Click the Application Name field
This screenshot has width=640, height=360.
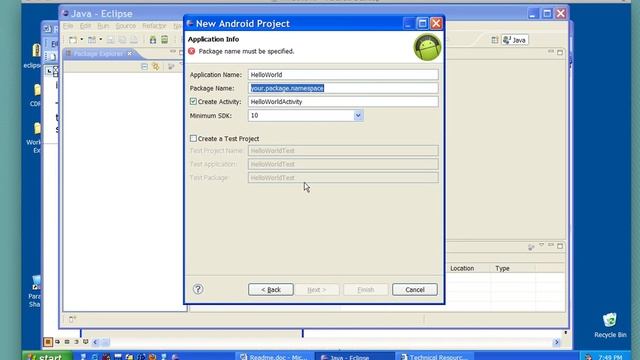coord(343,75)
